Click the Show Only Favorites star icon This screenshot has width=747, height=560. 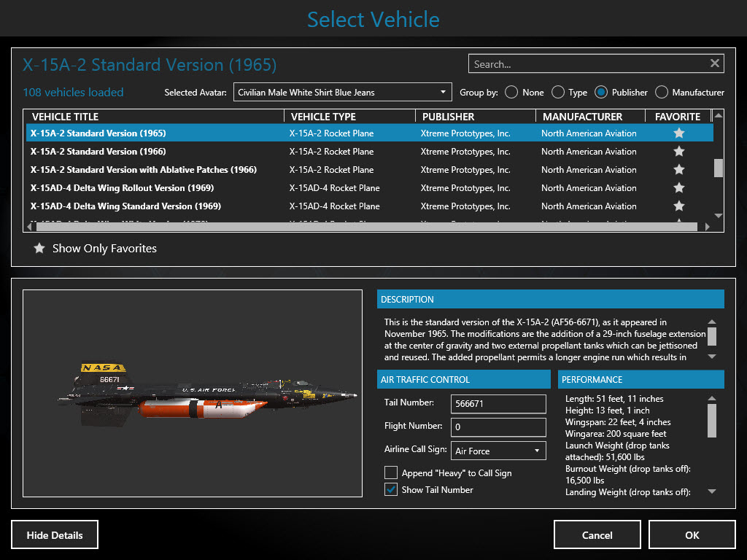tap(39, 248)
